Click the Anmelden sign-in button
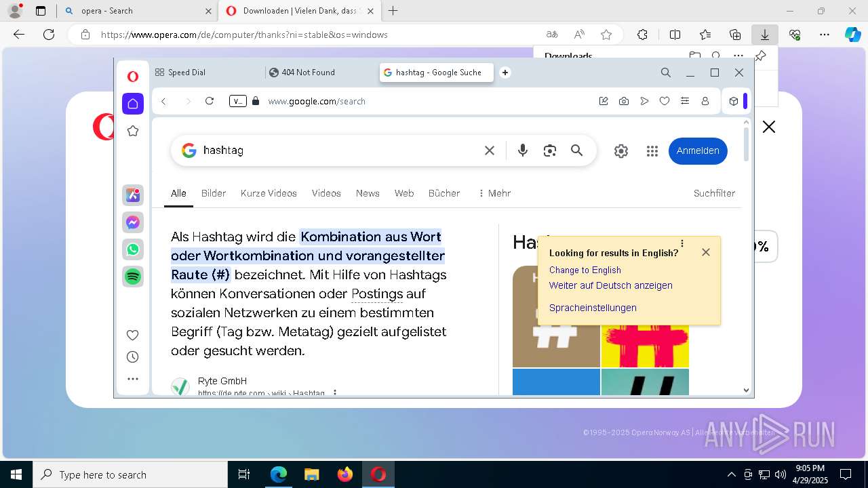 (x=698, y=150)
